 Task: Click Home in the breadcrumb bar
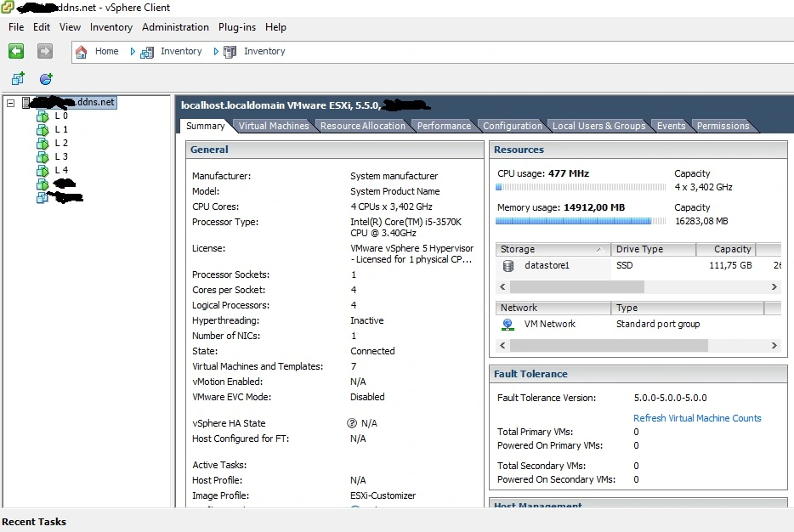(106, 52)
